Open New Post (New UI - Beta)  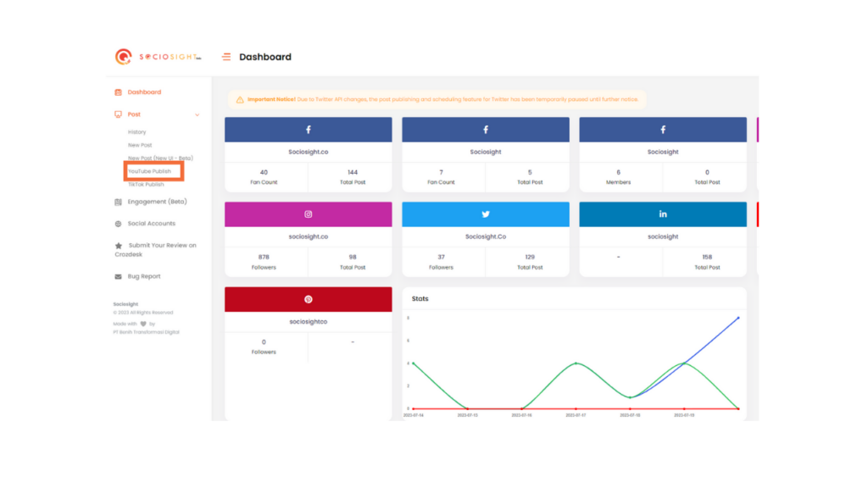click(x=160, y=158)
